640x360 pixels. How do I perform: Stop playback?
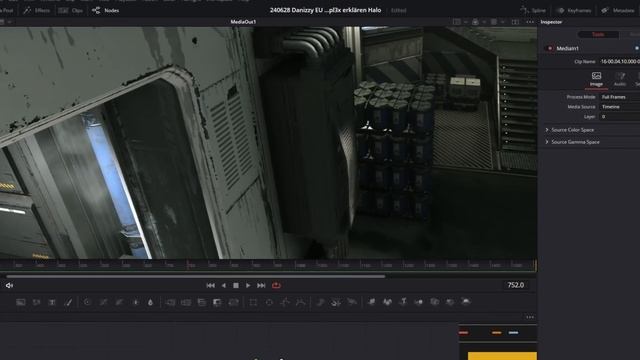236,285
